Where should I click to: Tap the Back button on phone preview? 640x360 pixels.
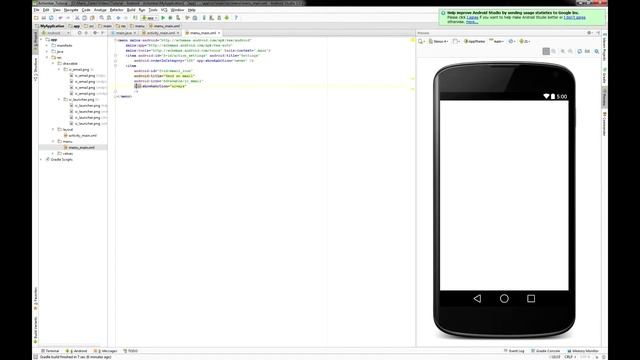[477, 299]
